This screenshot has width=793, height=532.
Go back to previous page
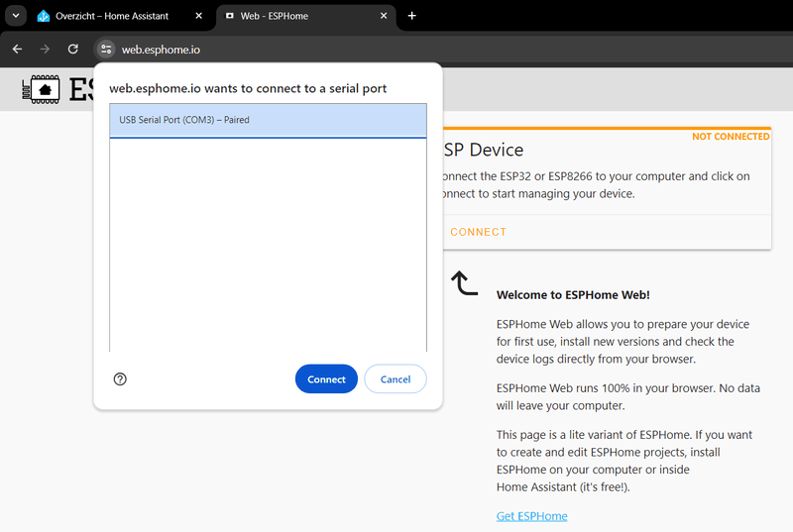tap(17, 49)
